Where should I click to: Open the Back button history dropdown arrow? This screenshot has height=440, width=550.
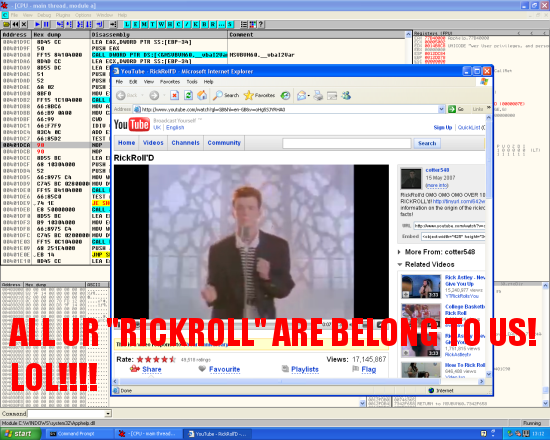point(142,95)
